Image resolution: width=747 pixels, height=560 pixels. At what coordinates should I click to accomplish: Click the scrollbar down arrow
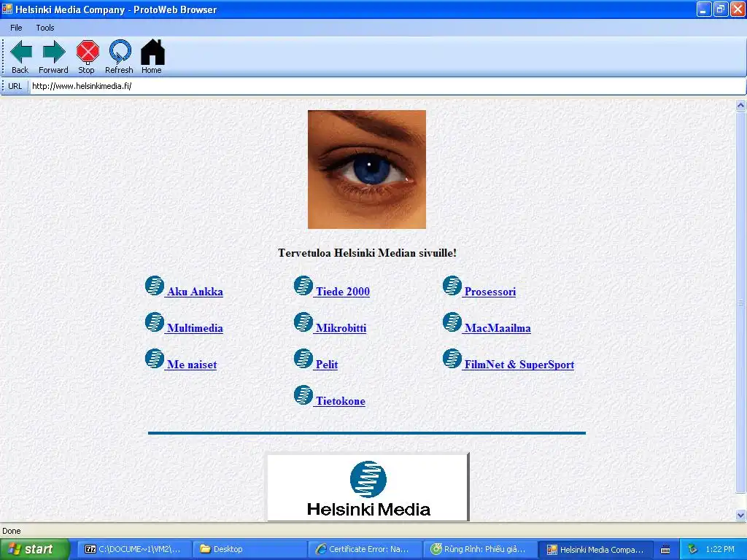coord(740,515)
